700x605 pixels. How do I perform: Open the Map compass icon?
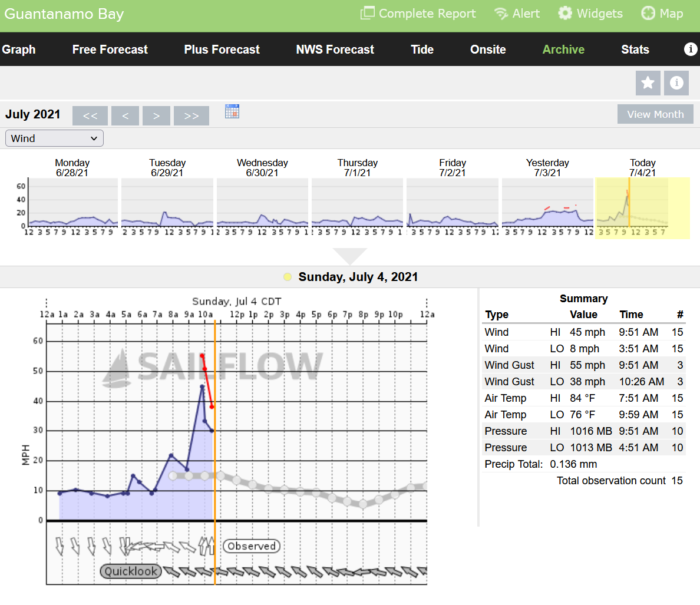pos(648,14)
